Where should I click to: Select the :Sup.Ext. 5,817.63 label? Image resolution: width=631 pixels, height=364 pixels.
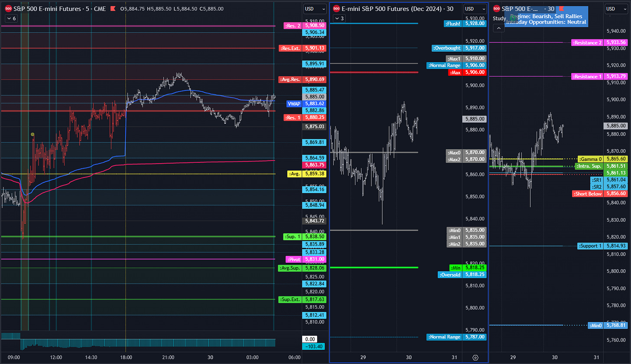(302, 300)
